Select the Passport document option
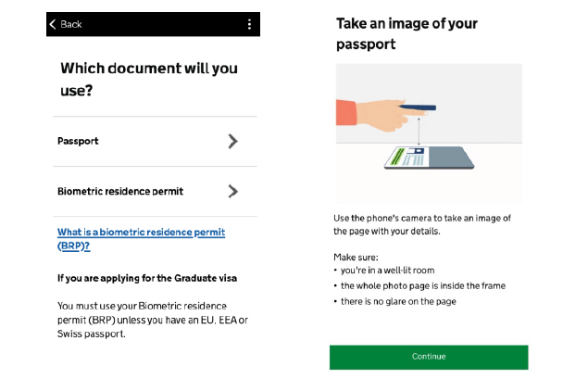This screenshot has width=588, height=391. tap(79, 142)
